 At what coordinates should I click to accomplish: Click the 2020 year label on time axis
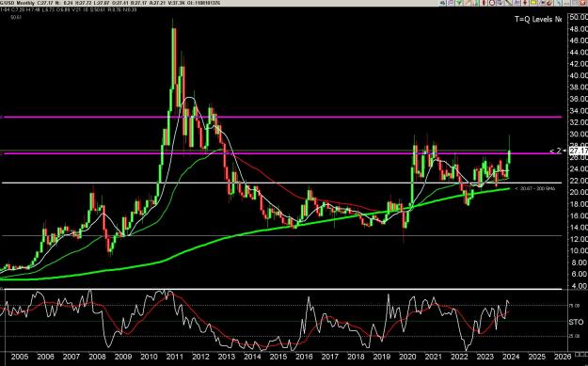[x=407, y=357]
